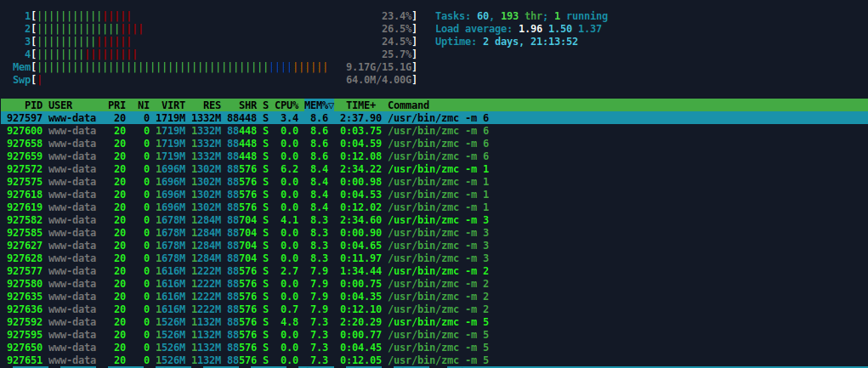868x368 pixels.
Task: Click the 26.5% CPU 2 value
Action: coord(396,29)
